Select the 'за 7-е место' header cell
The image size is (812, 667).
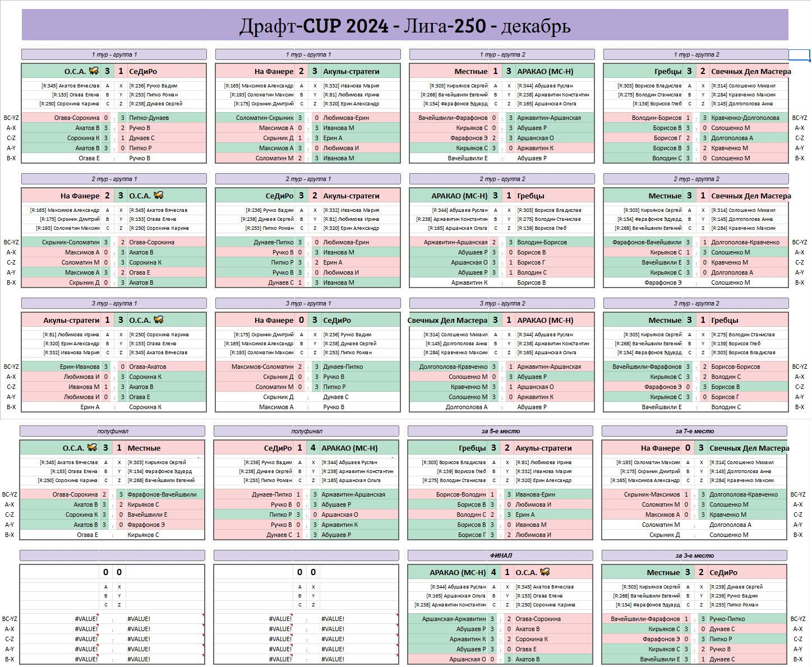point(694,431)
